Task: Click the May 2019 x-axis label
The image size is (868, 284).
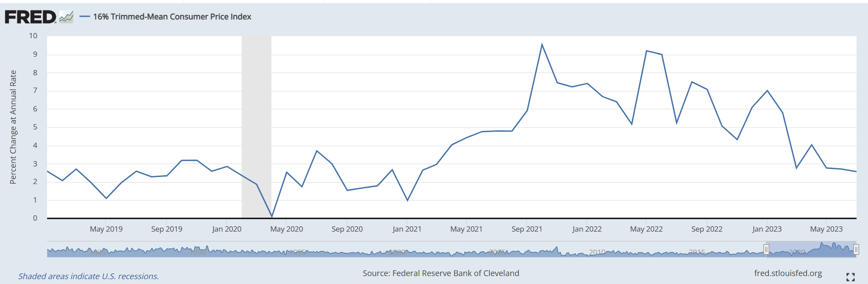Action: pos(106,229)
